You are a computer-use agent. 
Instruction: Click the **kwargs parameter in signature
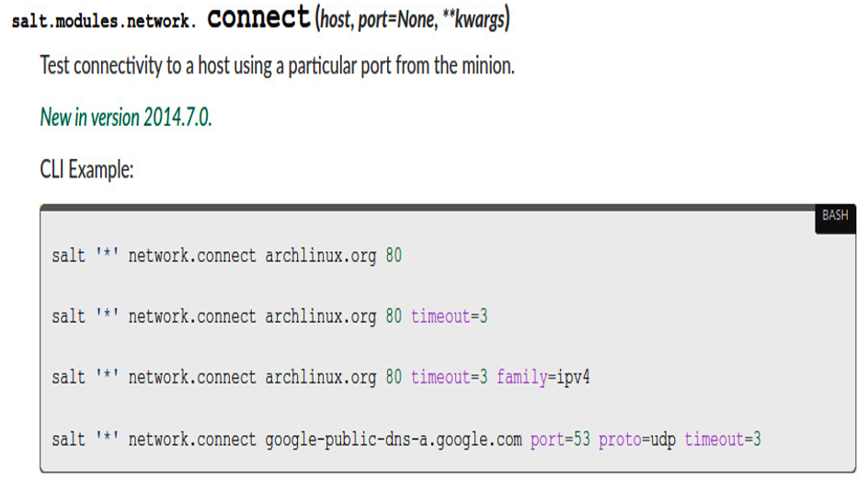(x=474, y=20)
